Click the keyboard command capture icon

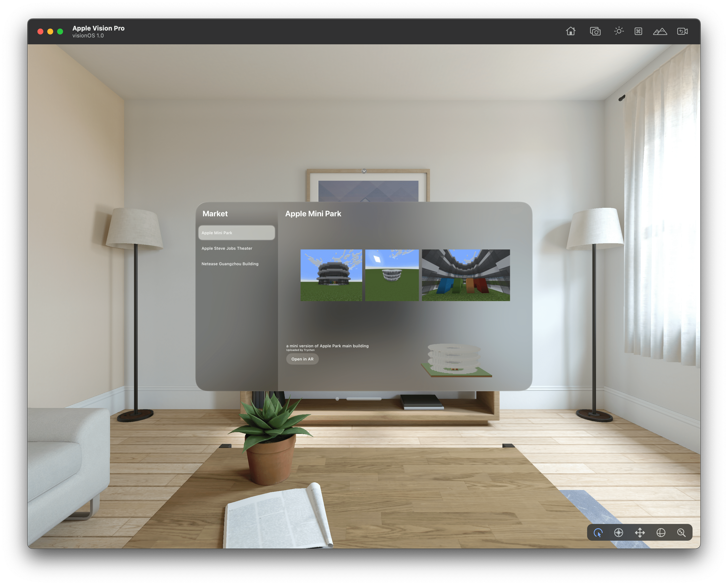click(638, 32)
